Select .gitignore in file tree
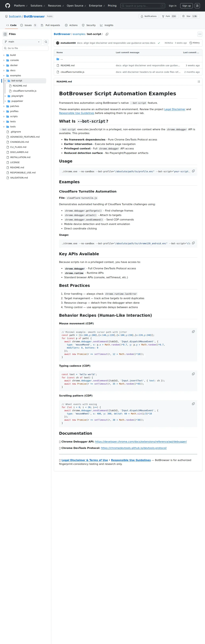Screen dimensions: 205x644 (x=15, y=132)
